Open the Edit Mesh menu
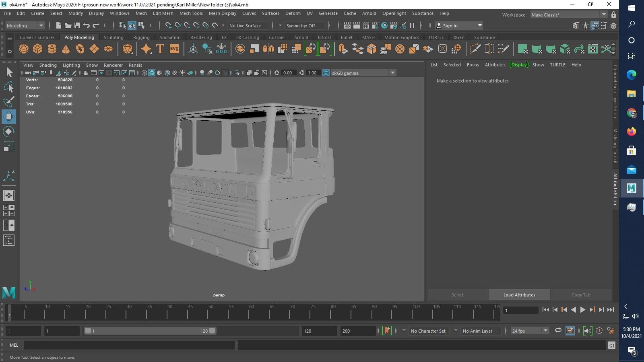Screen dimensions: 644x362 163,13
